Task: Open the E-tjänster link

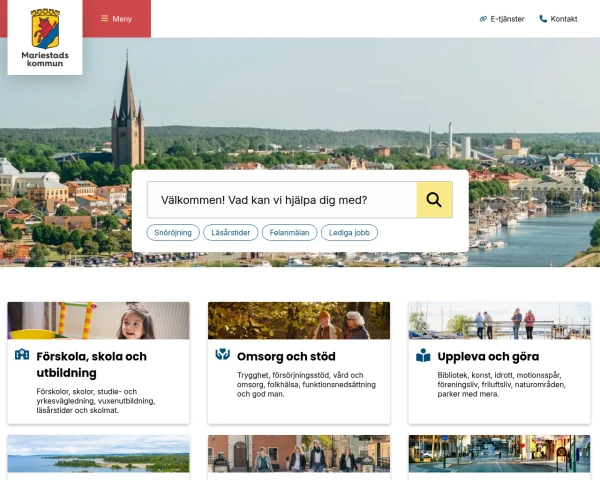Action: pos(502,19)
